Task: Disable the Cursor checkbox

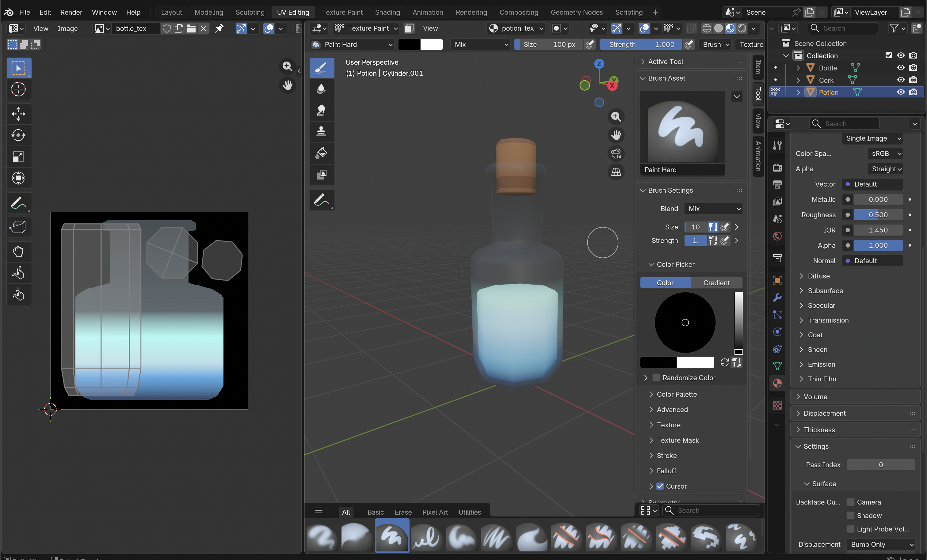Action: pos(660,486)
